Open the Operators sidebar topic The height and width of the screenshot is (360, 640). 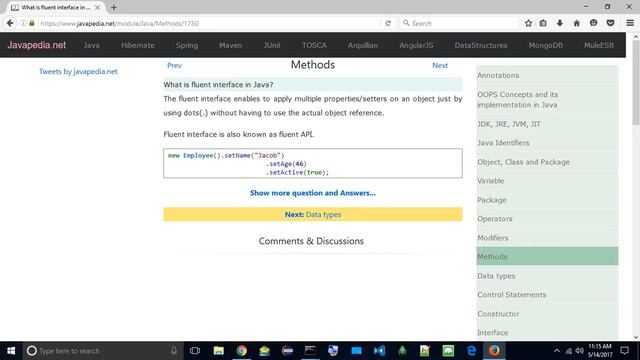(547, 219)
